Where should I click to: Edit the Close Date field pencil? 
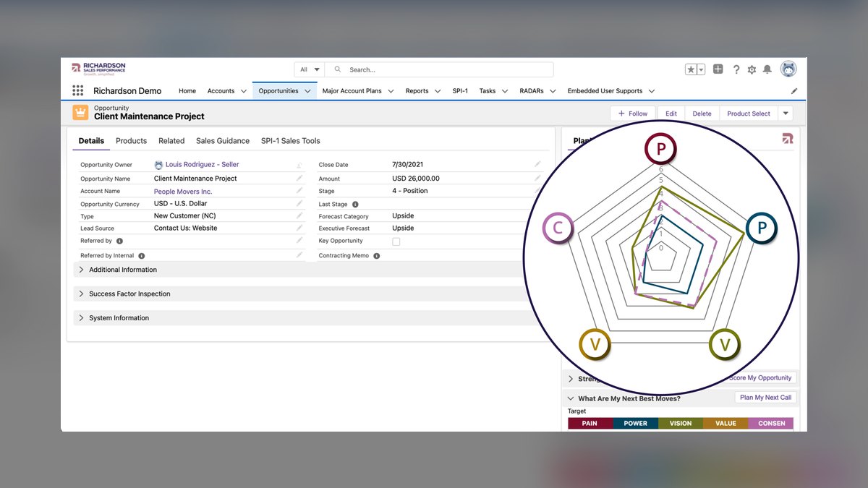[x=537, y=164]
